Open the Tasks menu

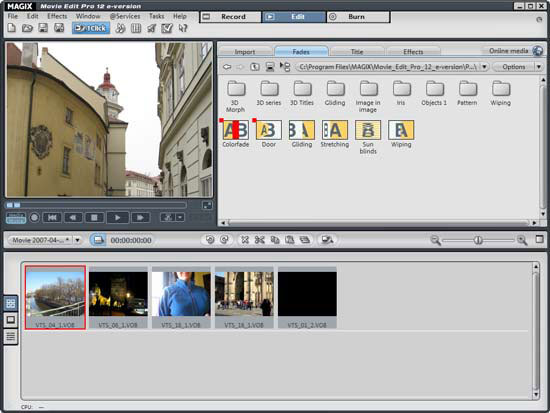156,16
